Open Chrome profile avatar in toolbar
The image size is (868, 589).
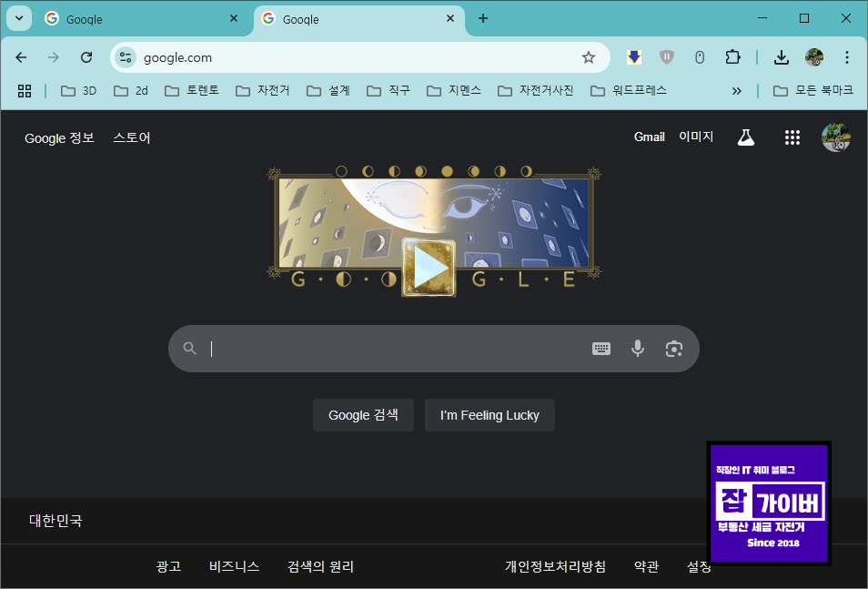[x=814, y=57]
